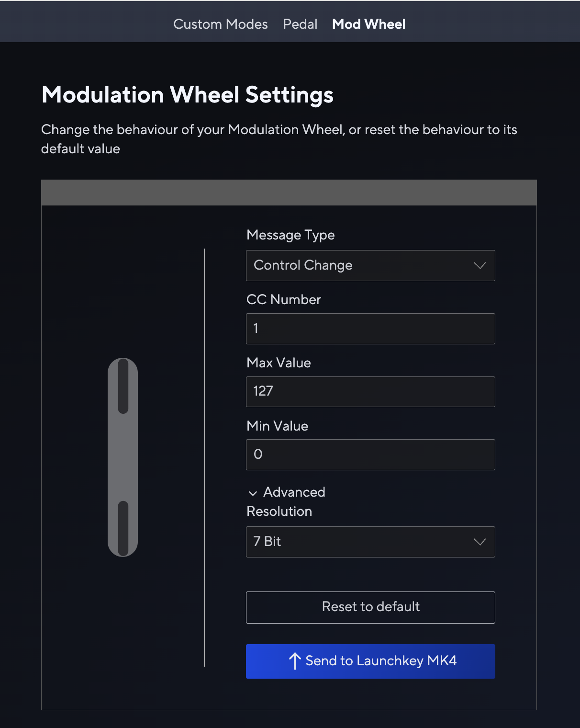This screenshot has height=728, width=580.
Task: Switch to the Custom Modes tab
Action: pos(220,24)
